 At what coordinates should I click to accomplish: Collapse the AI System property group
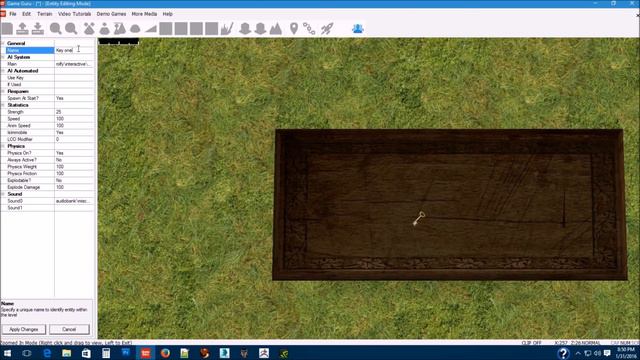click(3, 57)
